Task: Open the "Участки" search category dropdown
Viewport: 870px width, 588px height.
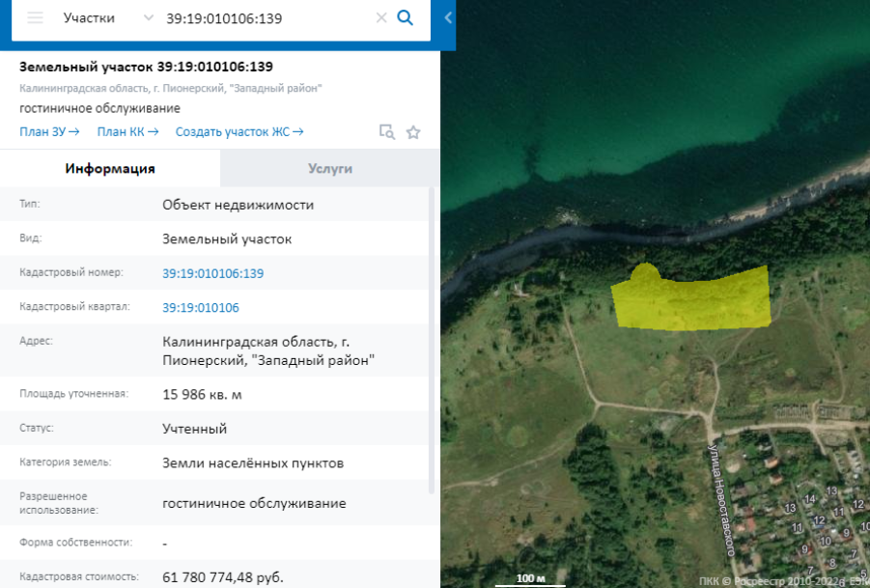Action: coord(106,17)
